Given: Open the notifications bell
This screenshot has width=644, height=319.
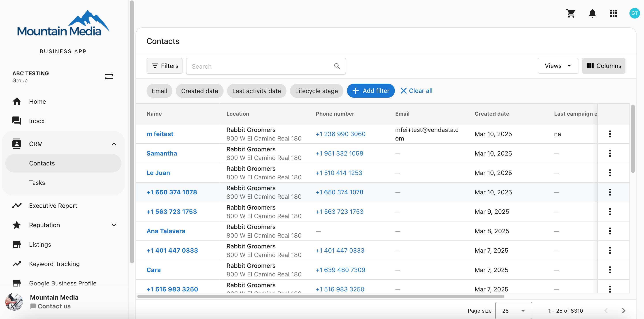Looking at the screenshot, I should [x=592, y=13].
